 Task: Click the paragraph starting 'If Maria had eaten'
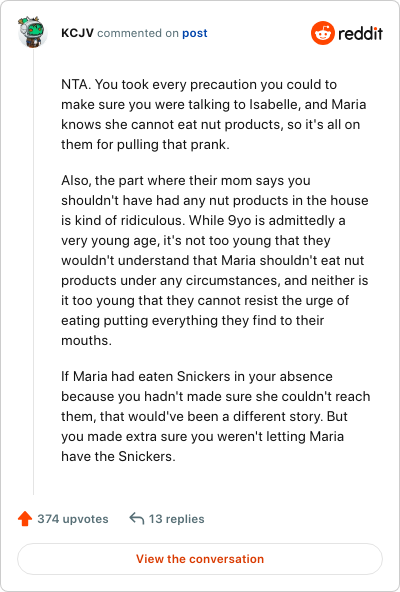(215, 416)
